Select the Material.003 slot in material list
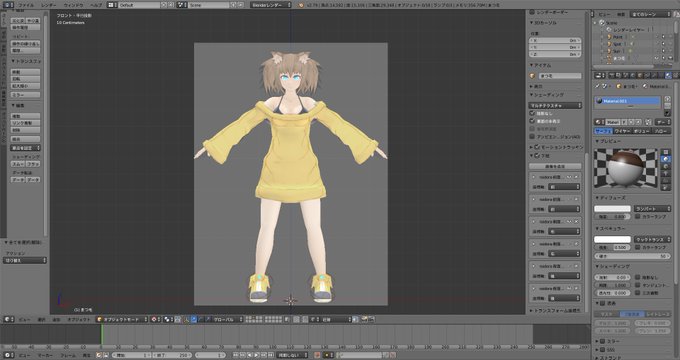 point(628,101)
